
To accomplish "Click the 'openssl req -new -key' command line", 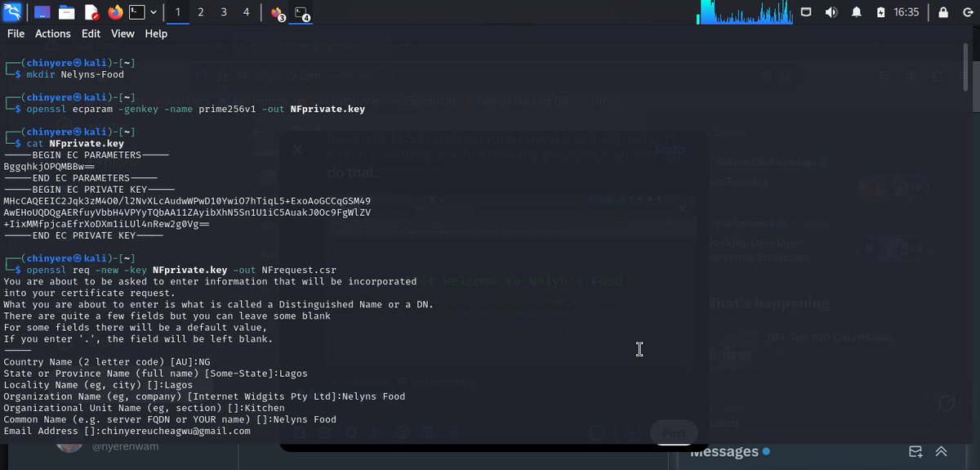I will click(x=181, y=269).
